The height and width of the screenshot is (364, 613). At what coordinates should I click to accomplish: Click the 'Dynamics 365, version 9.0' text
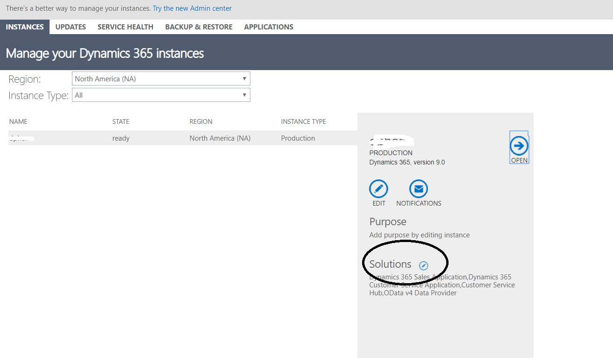(x=407, y=163)
